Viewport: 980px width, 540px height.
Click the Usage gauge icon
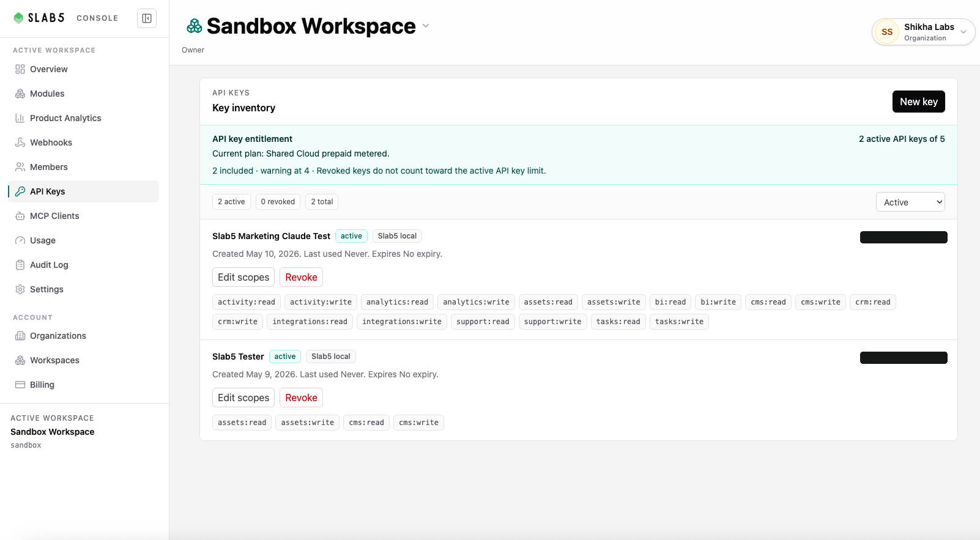pos(20,240)
